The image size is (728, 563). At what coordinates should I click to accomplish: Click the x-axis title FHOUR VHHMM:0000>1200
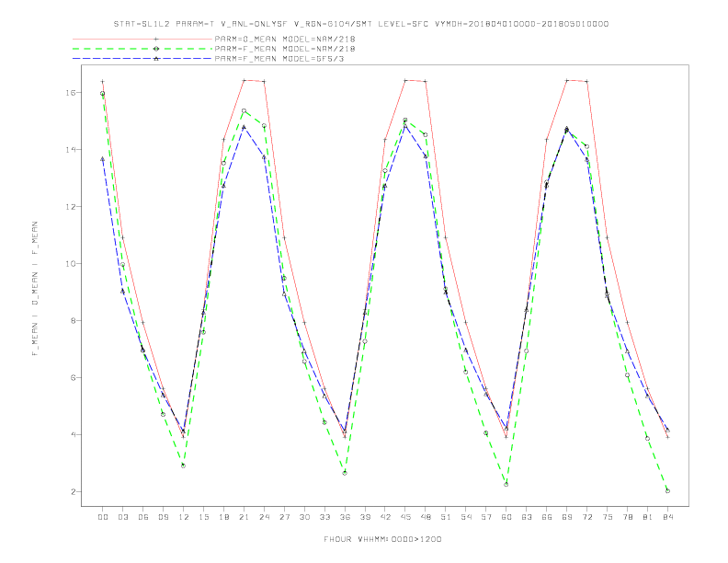pyautogui.click(x=382, y=539)
